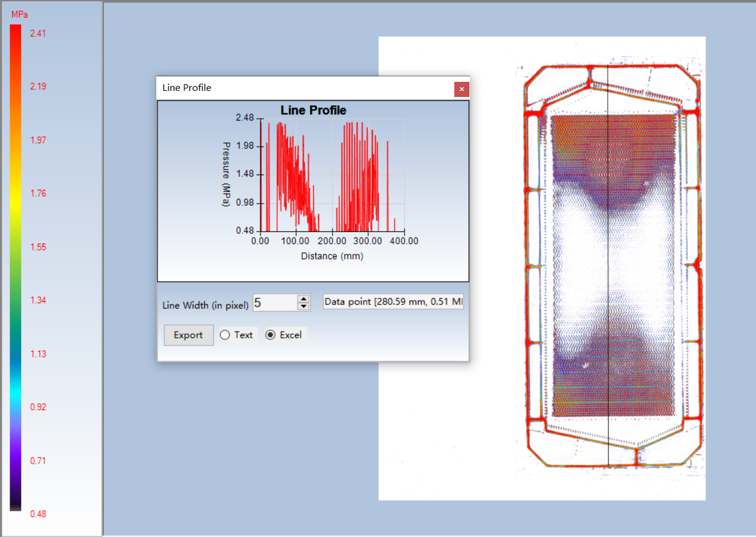The width and height of the screenshot is (756, 537).
Task: Click the MPa unit label above scale
Action: point(19,14)
